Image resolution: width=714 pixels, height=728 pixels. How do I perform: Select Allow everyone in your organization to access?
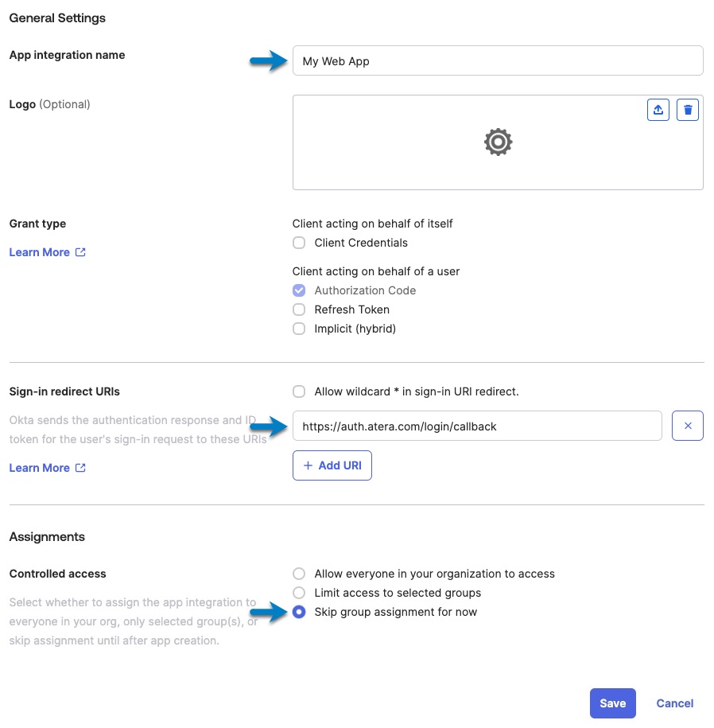(299, 574)
